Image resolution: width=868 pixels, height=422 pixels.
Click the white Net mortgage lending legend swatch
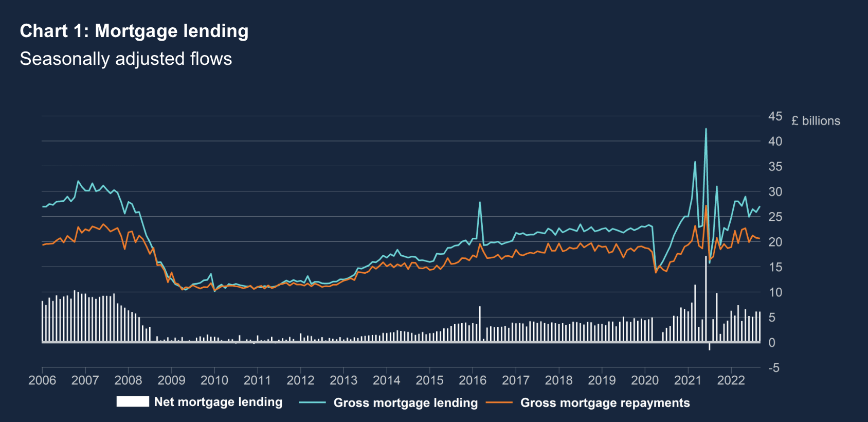[132, 402]
